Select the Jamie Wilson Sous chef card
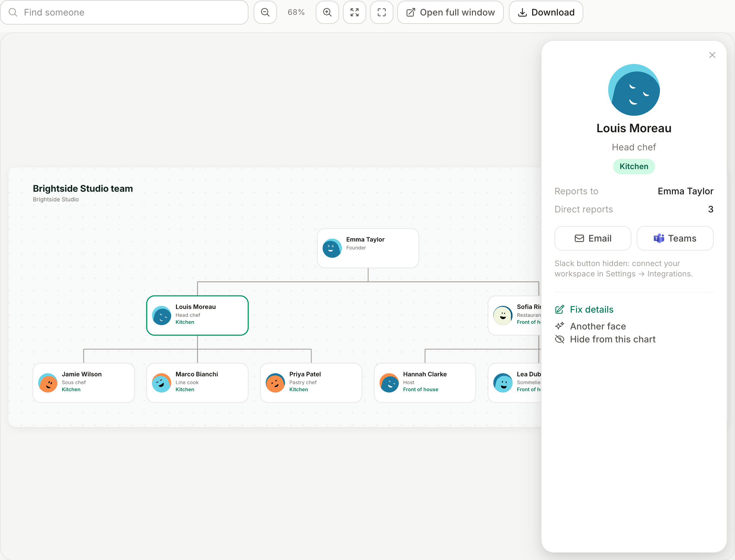 click(x=84, y=383)
